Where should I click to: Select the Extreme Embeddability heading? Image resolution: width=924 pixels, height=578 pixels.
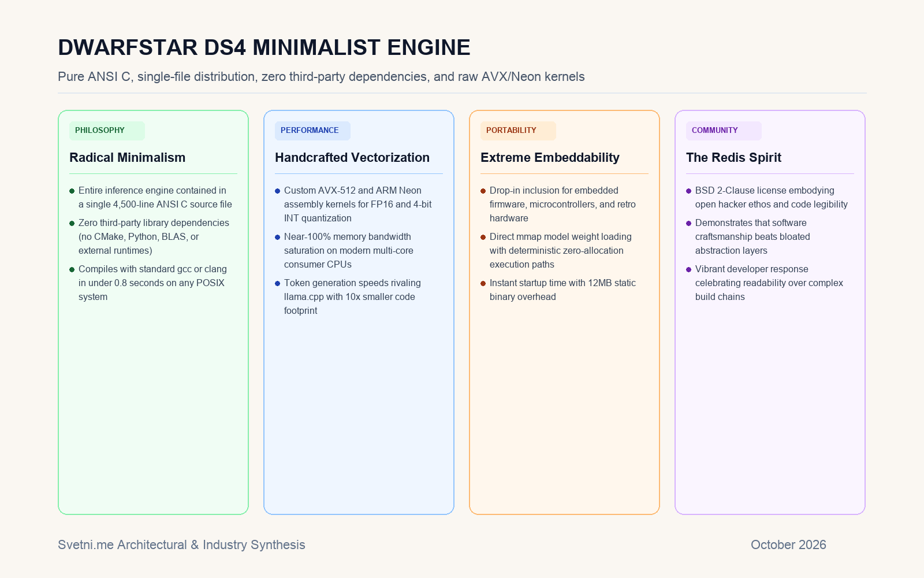click(x=550, y=157)
